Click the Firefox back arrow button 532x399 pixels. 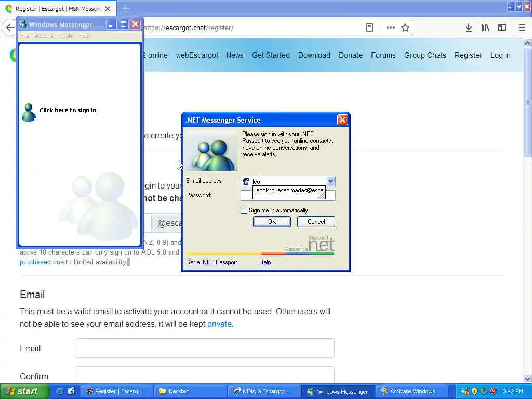click(x=9, y=28)
